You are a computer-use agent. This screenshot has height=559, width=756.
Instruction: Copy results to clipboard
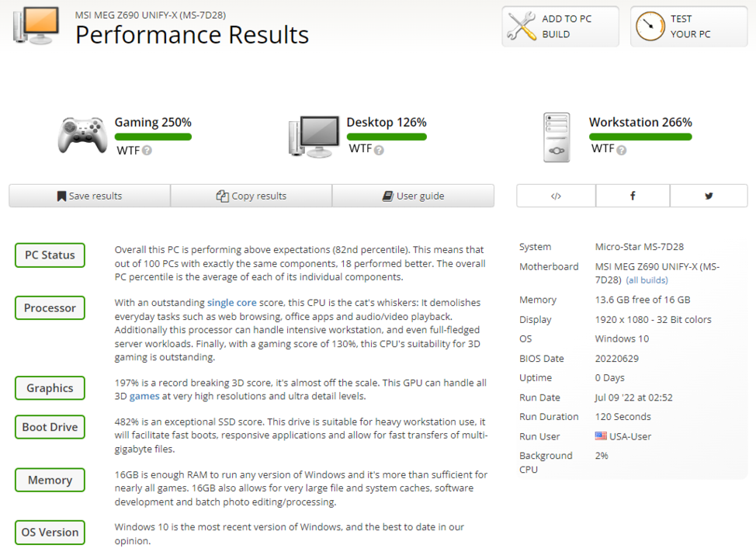[251, 196]
